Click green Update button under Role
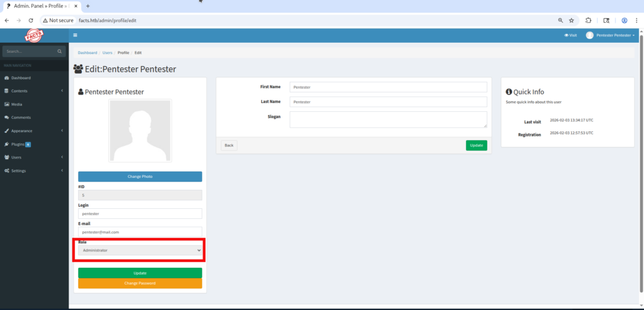644x310 pixels. (x=140, y=273)
